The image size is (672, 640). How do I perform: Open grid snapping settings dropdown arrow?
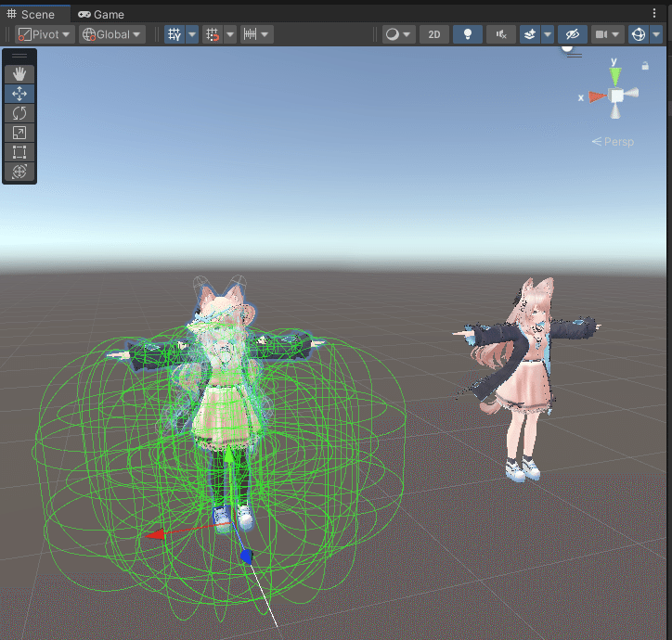coord(230,34)
